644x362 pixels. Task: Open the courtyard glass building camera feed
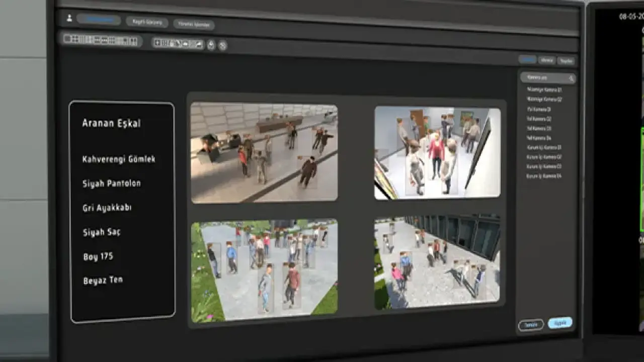(437, 262)
